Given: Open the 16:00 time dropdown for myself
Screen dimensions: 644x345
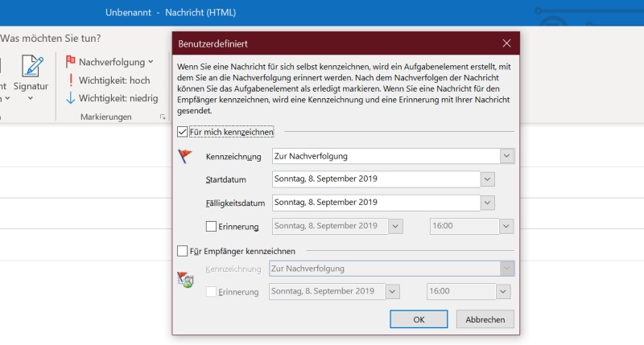Looking at the screenshot, I should [506, 226].
